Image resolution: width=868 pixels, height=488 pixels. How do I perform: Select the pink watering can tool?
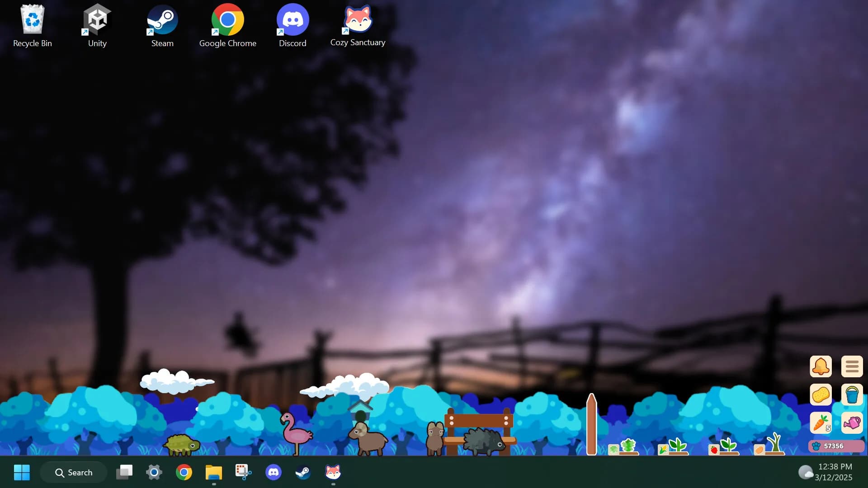[852, 423]
